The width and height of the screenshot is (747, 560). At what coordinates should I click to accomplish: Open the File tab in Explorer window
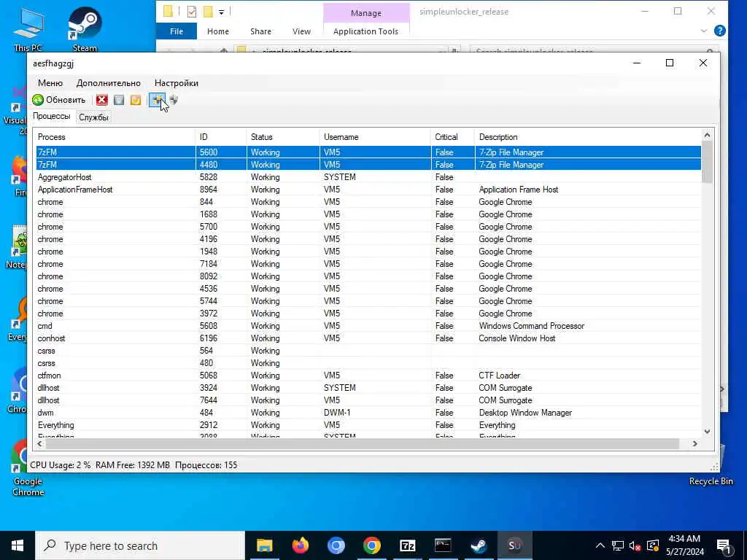(x=177, y=31)
